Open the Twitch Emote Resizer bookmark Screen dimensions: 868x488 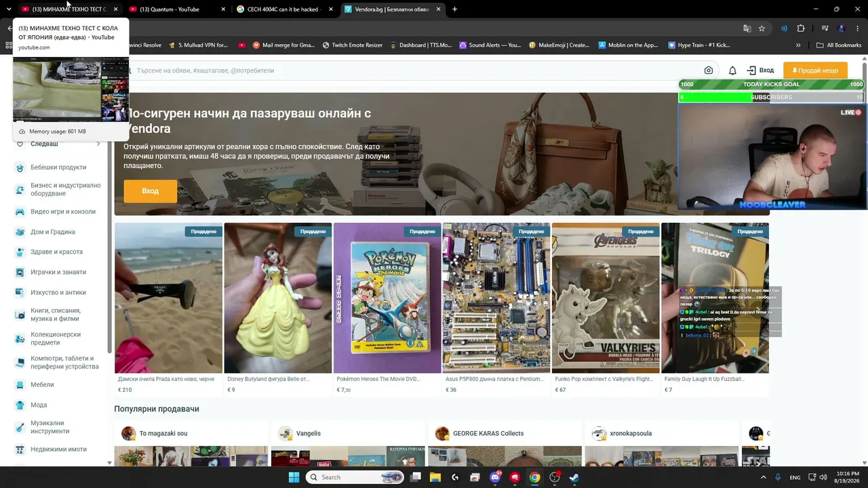point(353,45)
